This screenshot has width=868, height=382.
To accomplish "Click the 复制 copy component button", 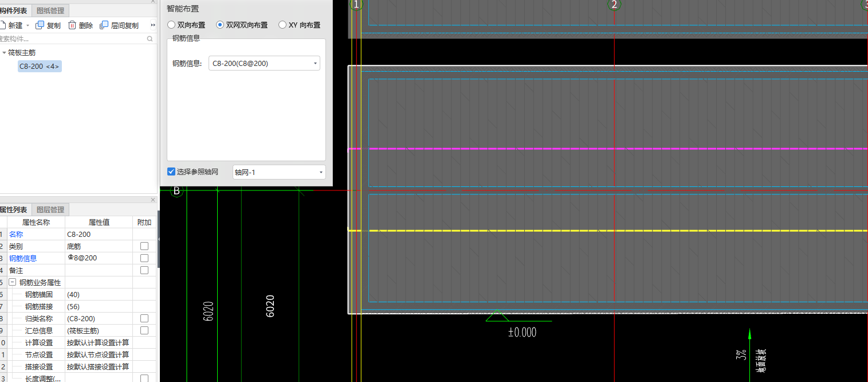I will pyautogui.click(x=48, y=25).
